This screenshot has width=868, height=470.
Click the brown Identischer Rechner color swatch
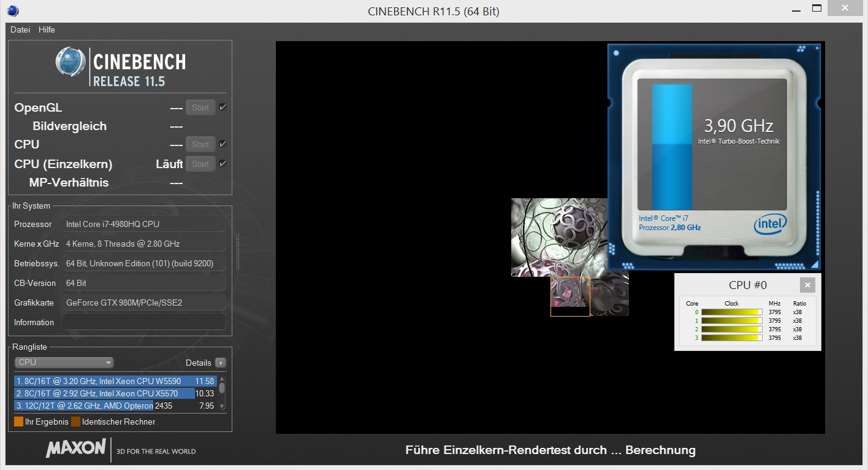coord(75,422)
